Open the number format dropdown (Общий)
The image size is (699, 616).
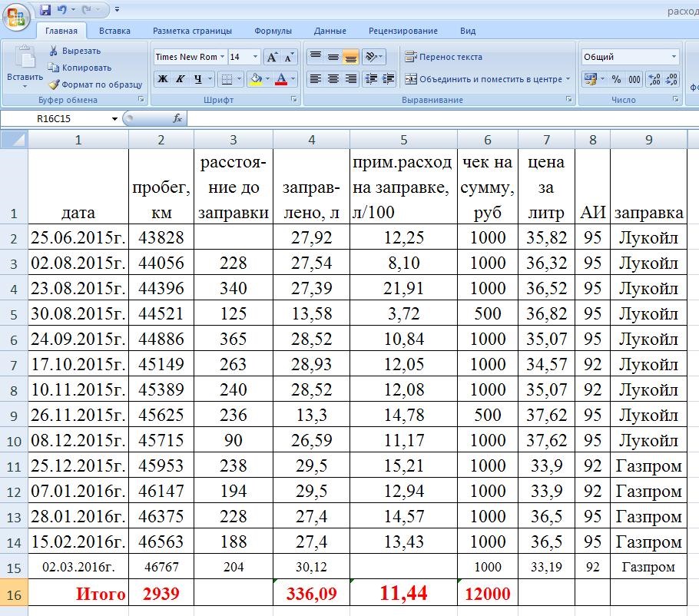tap(674, 57)
